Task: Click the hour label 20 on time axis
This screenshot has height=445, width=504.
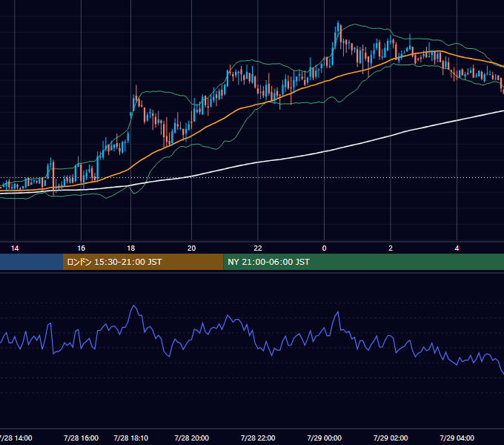Action: pyautogui.click(x=191, y=248)
